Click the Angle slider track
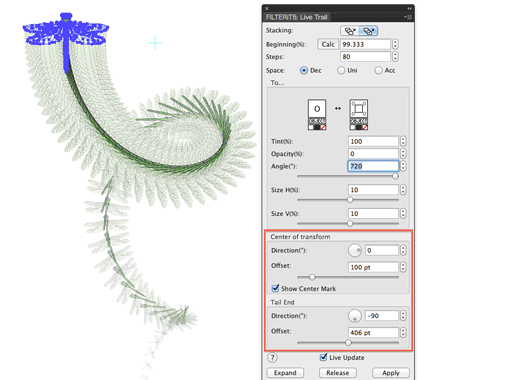Image resolution: width=506 pixels, height=380 pixels. pyautogui.click(x=348, y=176)
